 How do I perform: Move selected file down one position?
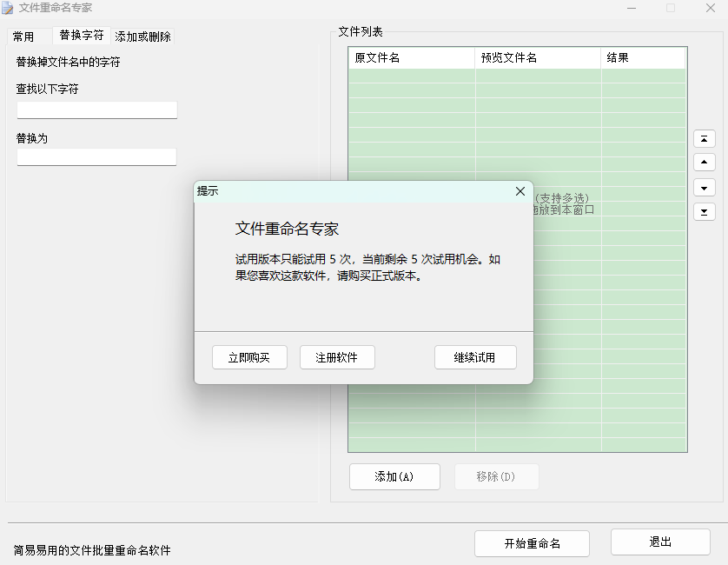click(704, 187)
